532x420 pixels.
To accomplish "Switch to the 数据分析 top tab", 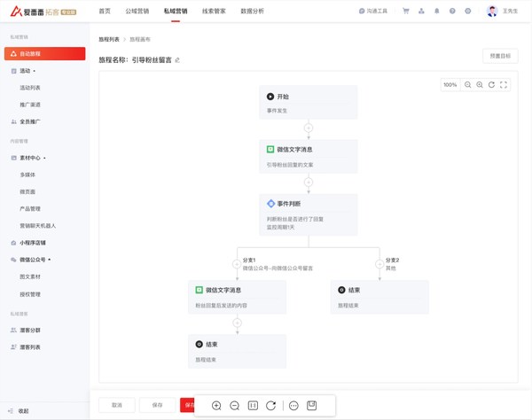I will [254, 12].
